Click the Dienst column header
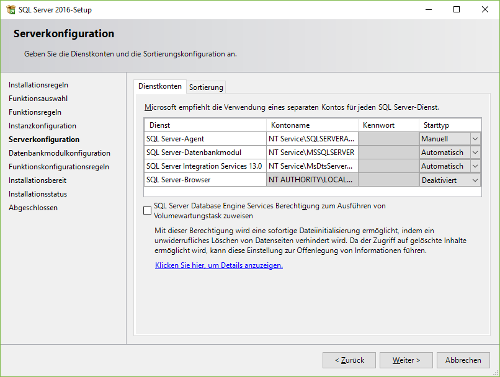The image size is (500, 377). (x=205, y=125)
